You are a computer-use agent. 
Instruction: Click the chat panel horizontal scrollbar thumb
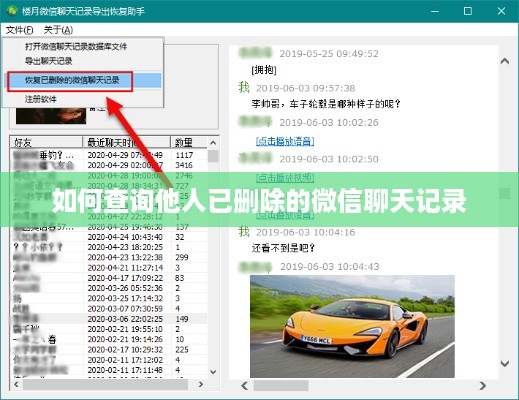(281, 386)
